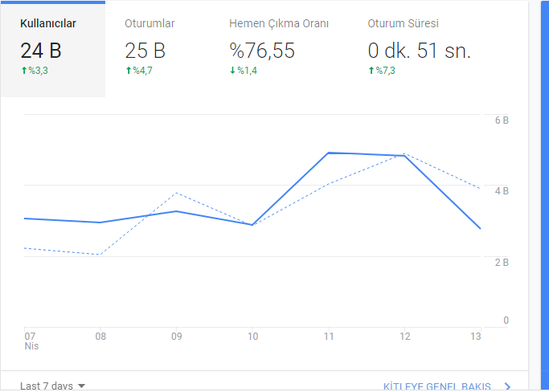The width and height of the screenshot is (549, 392).
Task: Click the 25 B sessions value
Action: pos(145,51)
